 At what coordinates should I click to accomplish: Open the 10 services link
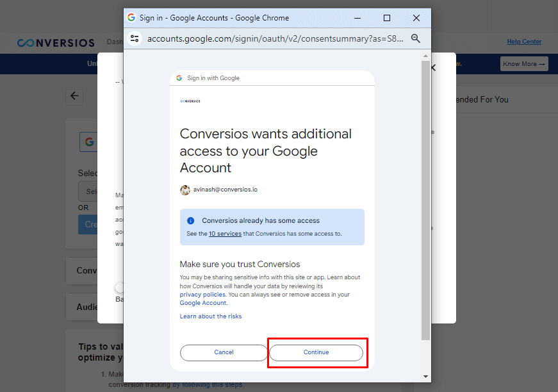pyautogui.click(x=225, y=234)
